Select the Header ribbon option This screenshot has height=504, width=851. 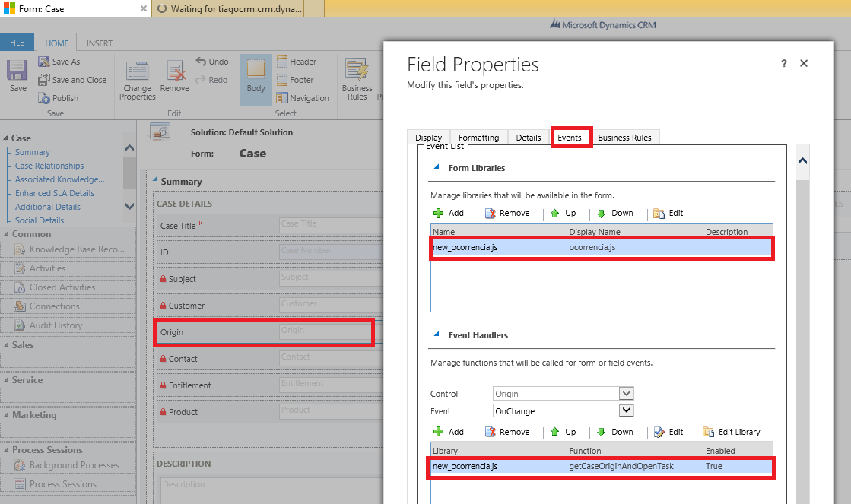(x=296, y=62)
